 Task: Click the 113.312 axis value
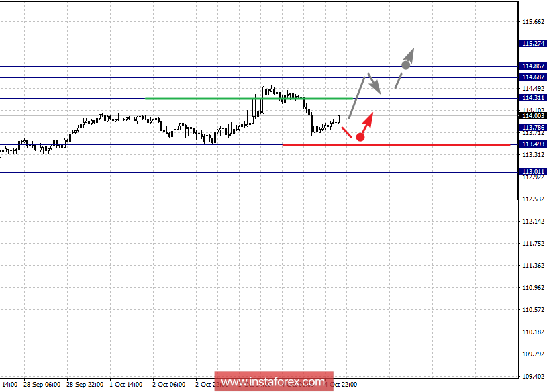click(x=533, y=155)
